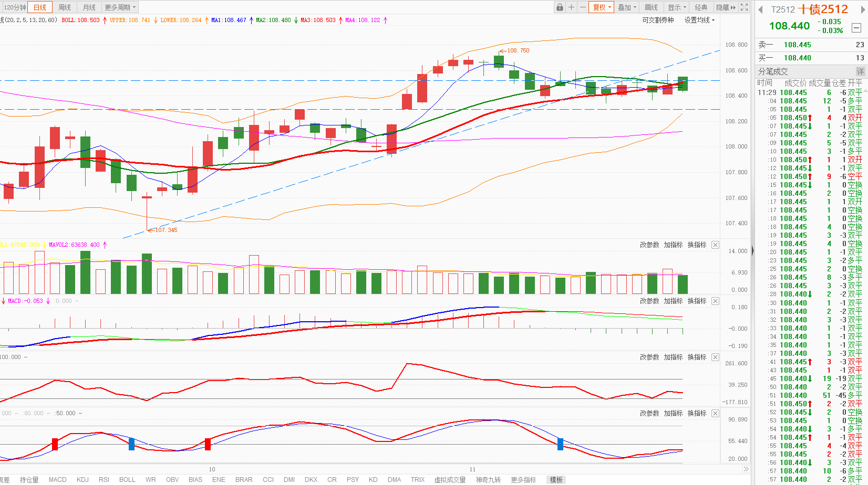Image resolution: width=868 pixels, height=485 pixels.
Task: Open the 显示 display dropdown
Action: (677, 7)
